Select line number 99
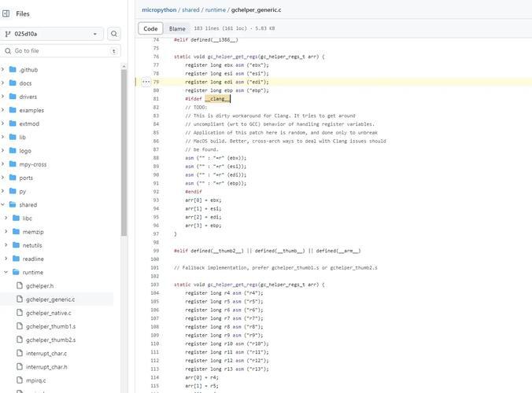The image size is (532, 393). tap(156, 251)
